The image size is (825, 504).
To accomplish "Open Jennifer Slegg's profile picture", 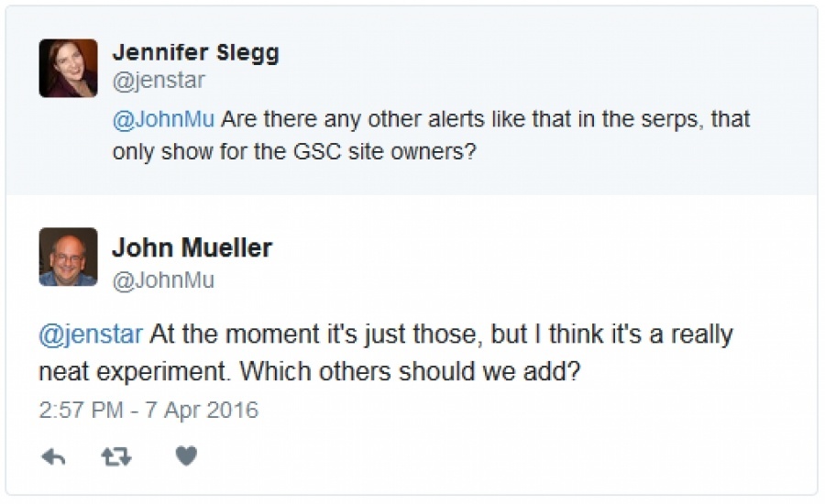I will point(68,68).
